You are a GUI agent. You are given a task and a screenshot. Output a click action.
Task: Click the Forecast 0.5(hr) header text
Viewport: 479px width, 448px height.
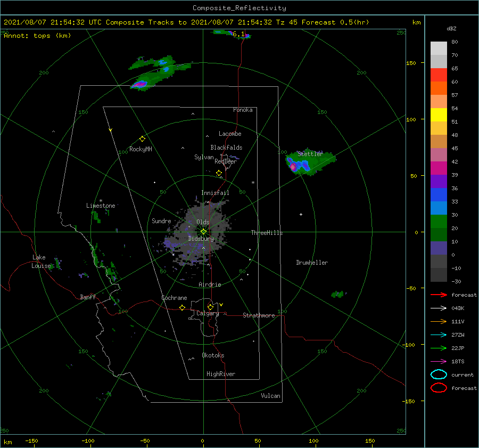[335, 22]
